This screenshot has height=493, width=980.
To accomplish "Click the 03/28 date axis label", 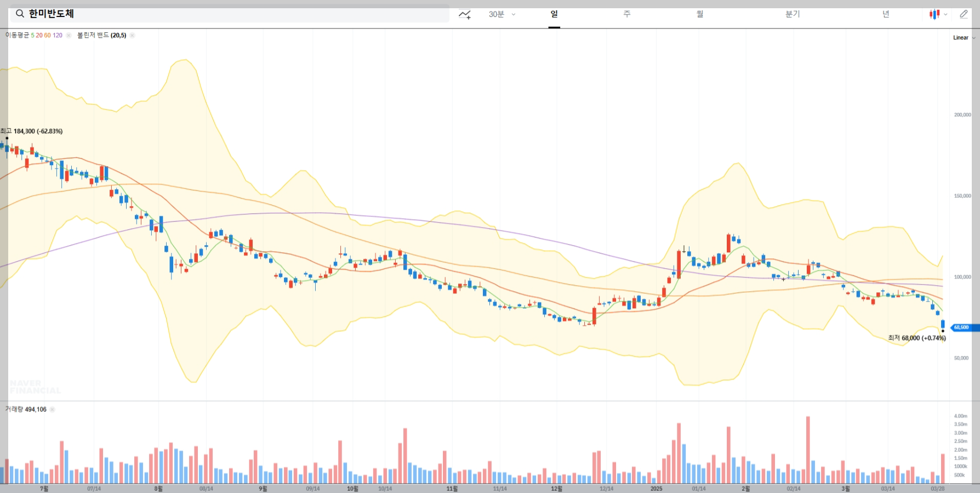I will tap(938, 489).
